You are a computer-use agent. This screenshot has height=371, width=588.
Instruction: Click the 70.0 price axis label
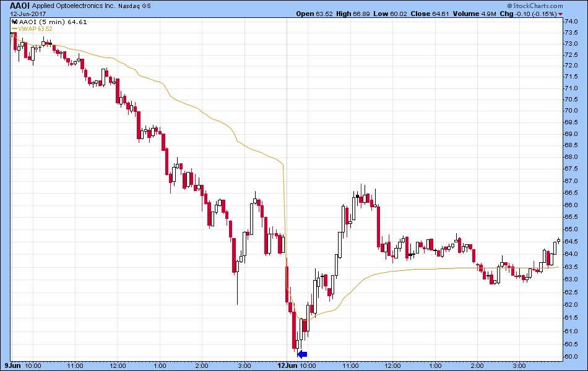(571, 111)
